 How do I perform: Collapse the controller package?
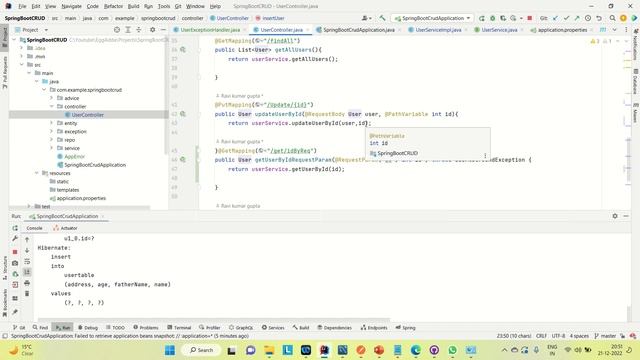52,106
